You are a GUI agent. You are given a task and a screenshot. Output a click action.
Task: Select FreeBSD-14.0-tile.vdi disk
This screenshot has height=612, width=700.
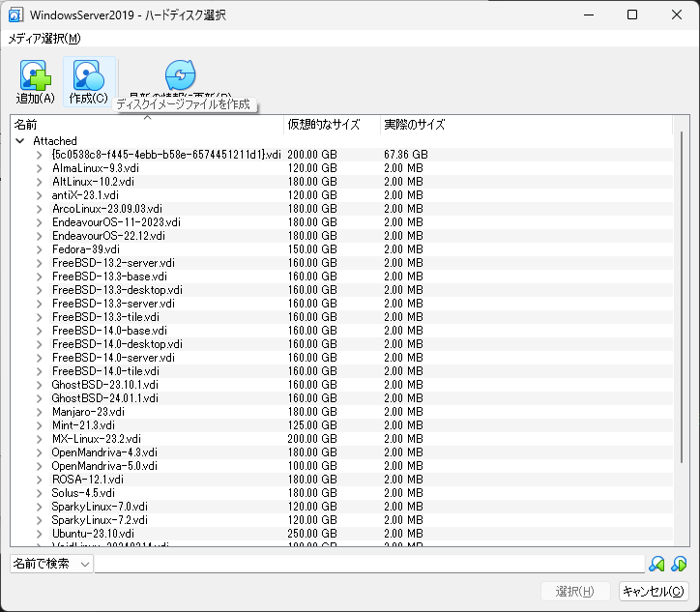(105, 371)
